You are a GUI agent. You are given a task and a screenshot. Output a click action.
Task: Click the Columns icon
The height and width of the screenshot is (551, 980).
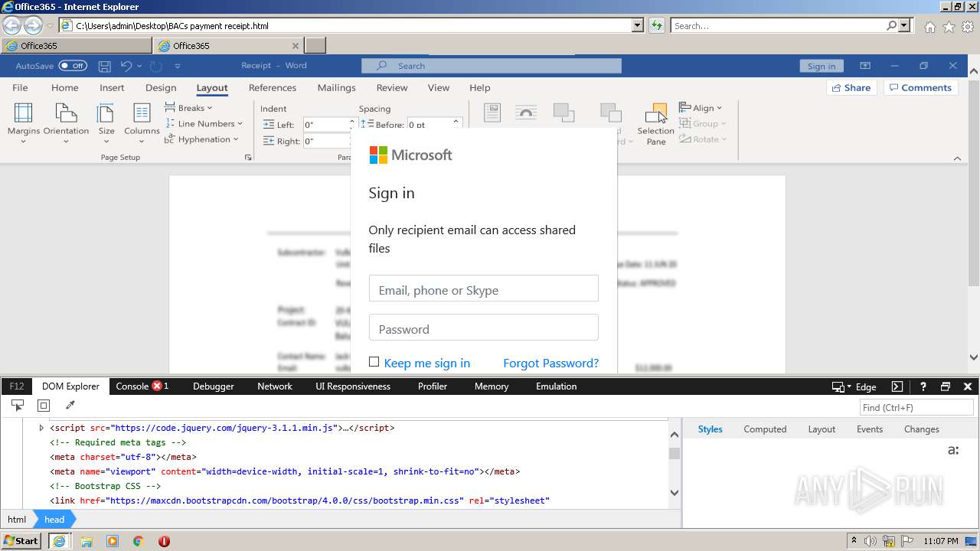coord(142,122)
